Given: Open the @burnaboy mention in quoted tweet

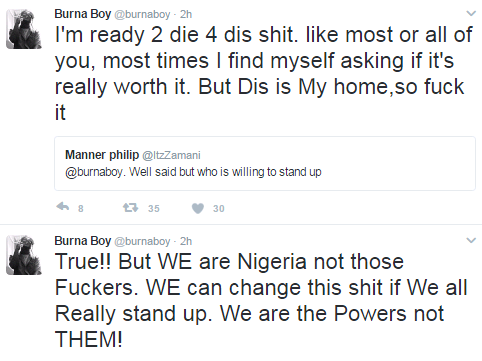Looking at the screenshot, I should pos(94,172).
